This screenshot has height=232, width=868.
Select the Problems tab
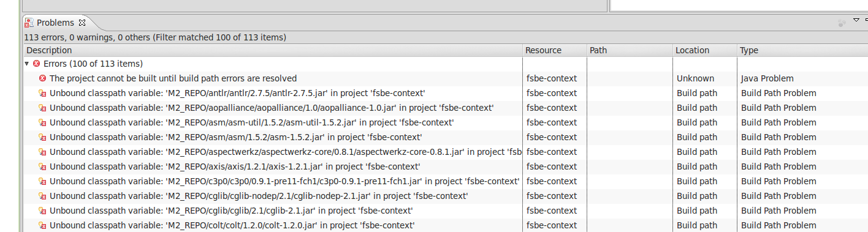point(55,23)
